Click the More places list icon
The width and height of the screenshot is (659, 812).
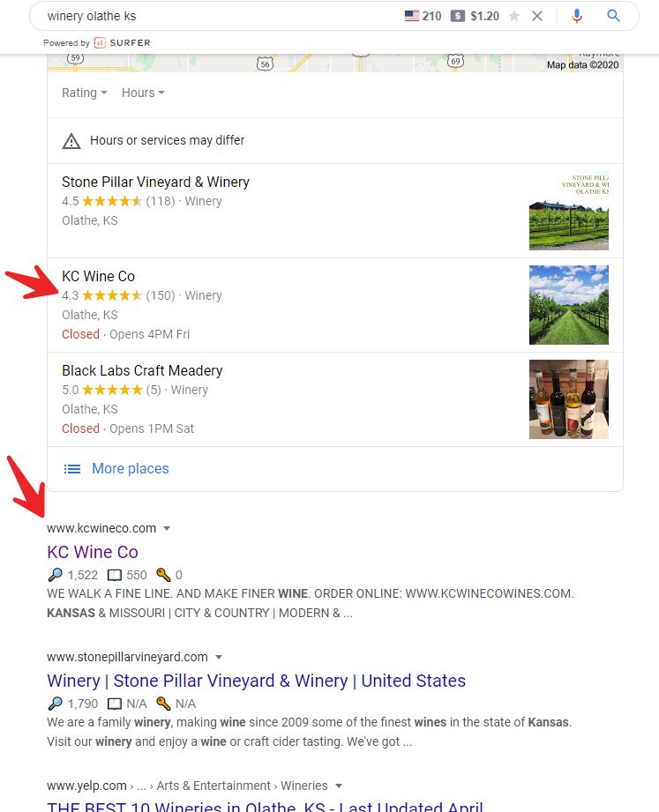coord(72,469)
